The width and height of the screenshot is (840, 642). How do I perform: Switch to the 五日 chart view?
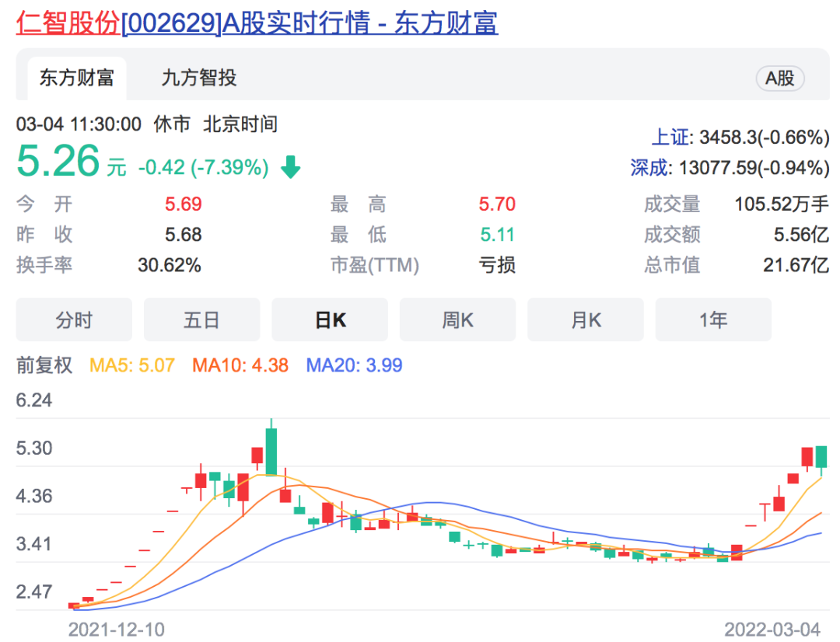201,319
